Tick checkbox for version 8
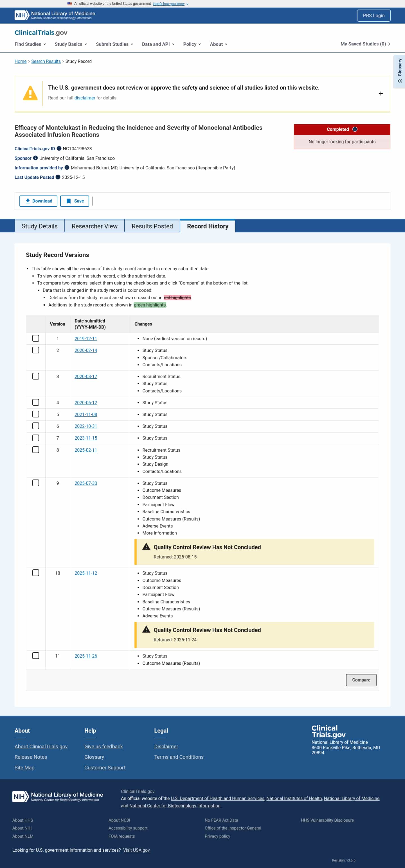 (x=36, y=450)
